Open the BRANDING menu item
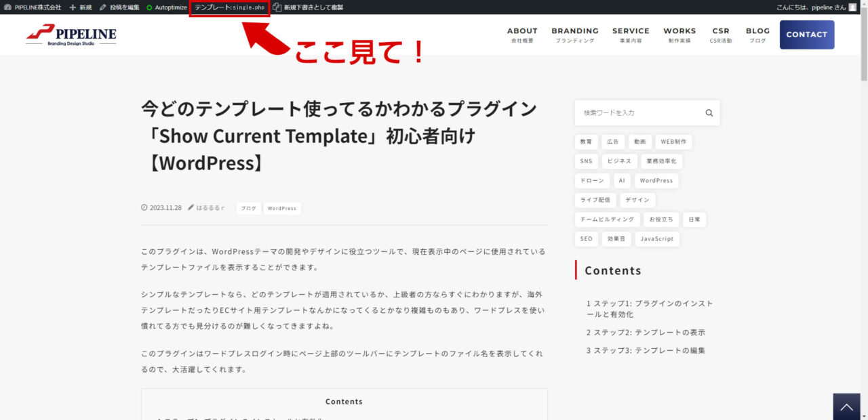Viewport: 868px width, 420px height. pyautogui.click(x=575, y=35)
